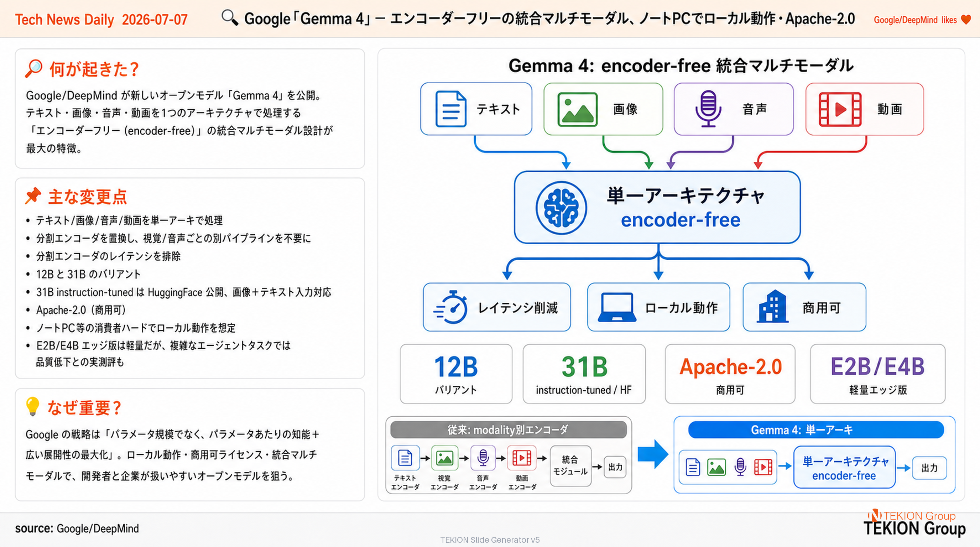
Task: Click the label レイテンシ削減
Action: 518,307
